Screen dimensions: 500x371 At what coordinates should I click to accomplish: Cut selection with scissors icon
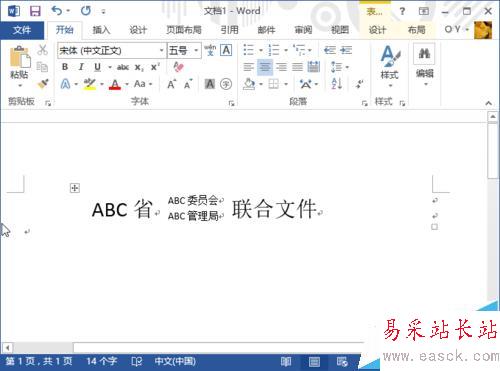tap(42, 50)
